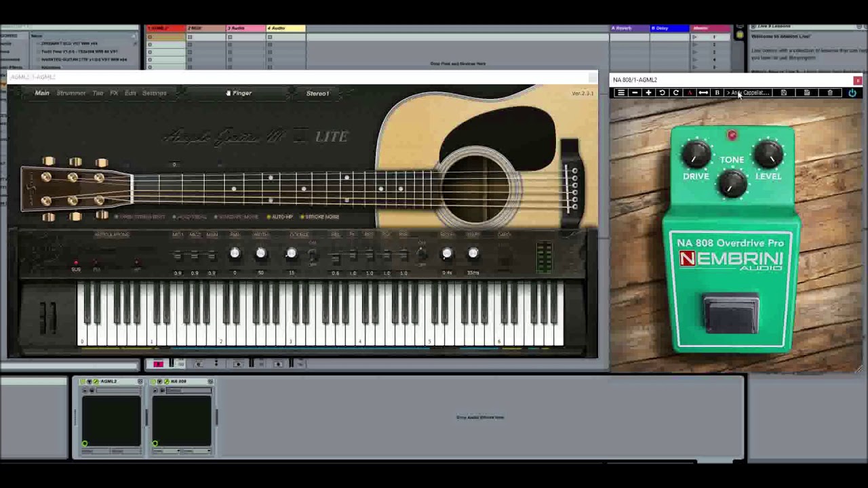The height and width of the screenshot is (488, 868).
Task: Select the 3 Audio track header
Action: [245, 28]
